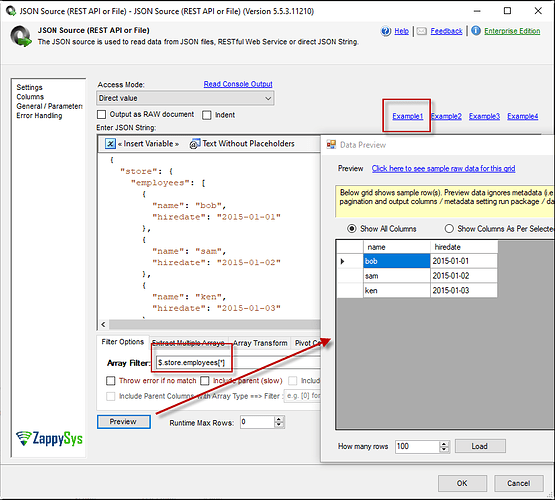Viewport: 555px width, 500px height.
Task: Decrease How many rows with down arrow
Action: click(x=445, y=450)
